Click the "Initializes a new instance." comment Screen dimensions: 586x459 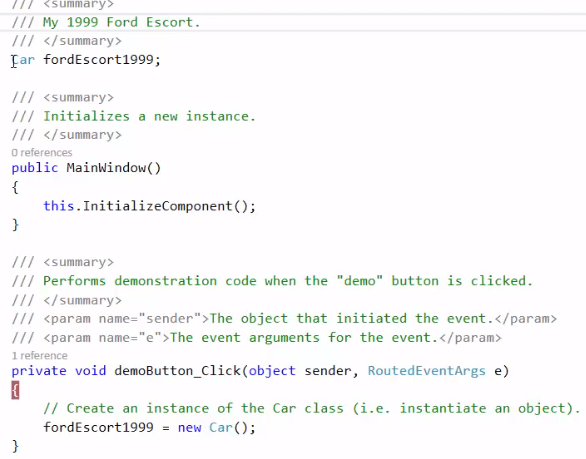(x=149, y=116)
